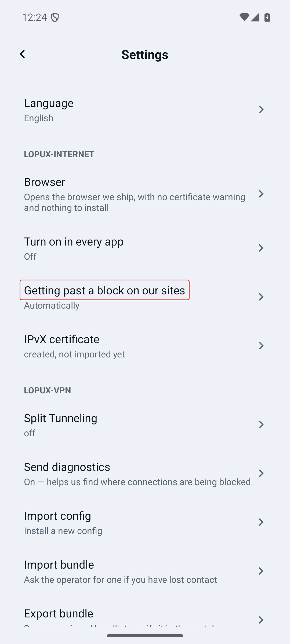Tap the chevron beside Language
The width and height of the screenshot is (290, 644).
[x=261, y=109]
